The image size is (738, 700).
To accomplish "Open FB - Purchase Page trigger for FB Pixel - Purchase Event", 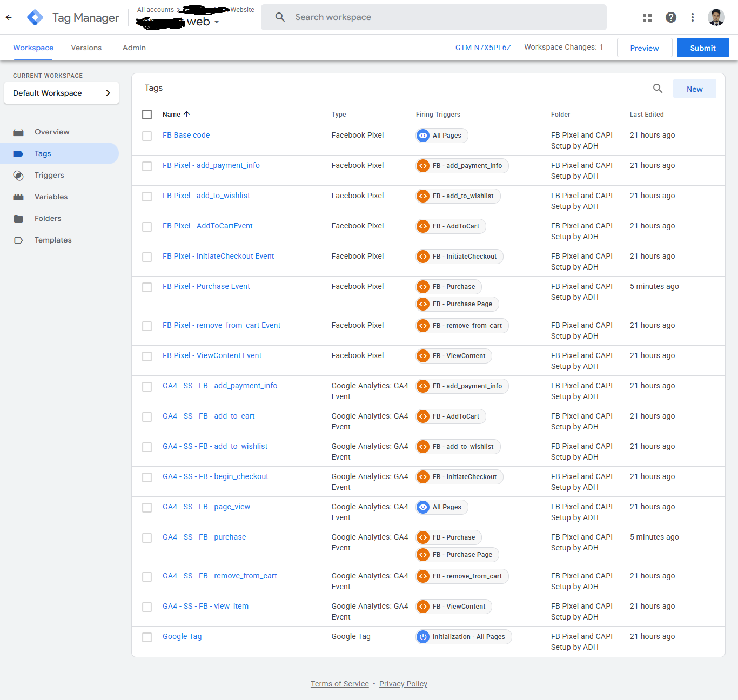I will click(457, 304).
